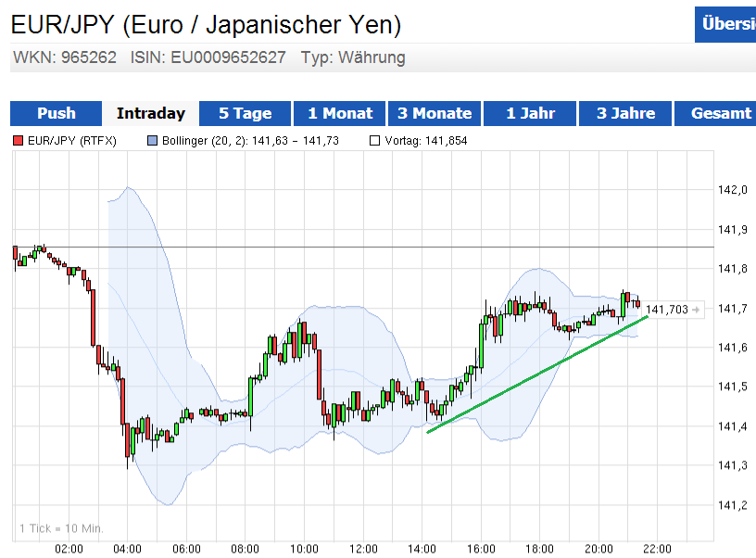Select the 1 Jahr timeframe
Viewport: 756px width, 558px height.
tap(530, 114)
